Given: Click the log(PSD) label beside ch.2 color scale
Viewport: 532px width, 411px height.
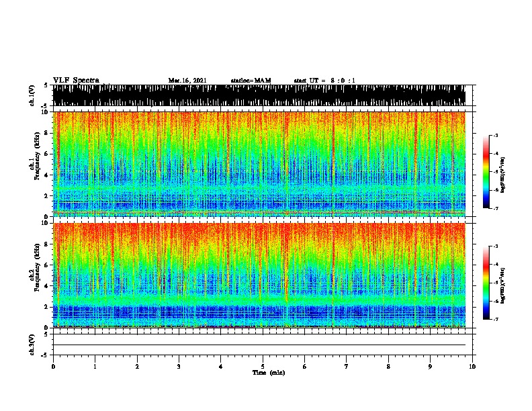Looking at the screenshot, I should [x=502, y=286].
